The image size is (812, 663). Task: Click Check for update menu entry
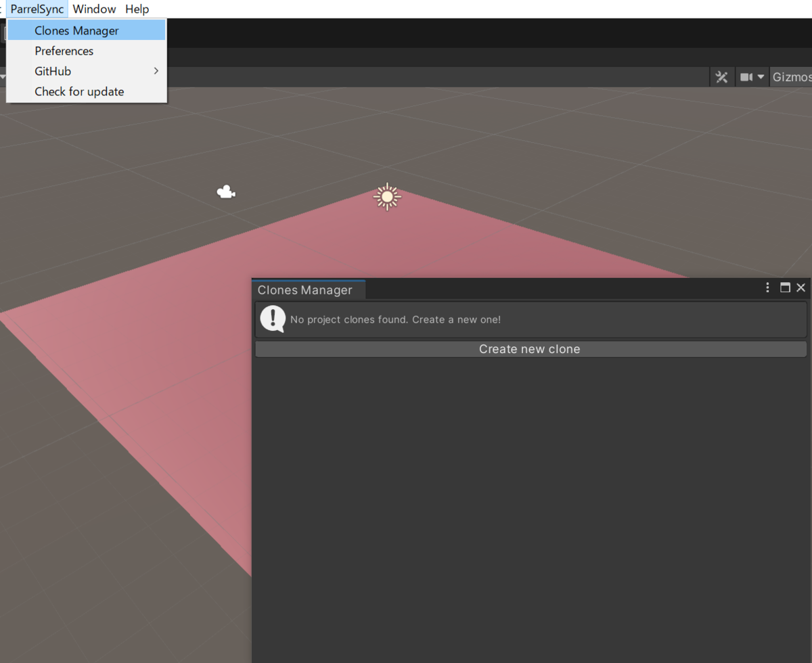pos(87,91)
